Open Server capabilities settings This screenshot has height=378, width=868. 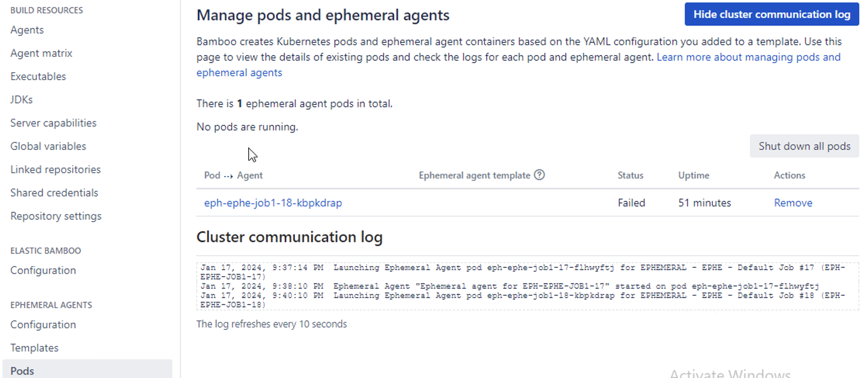tap(53, 123)
